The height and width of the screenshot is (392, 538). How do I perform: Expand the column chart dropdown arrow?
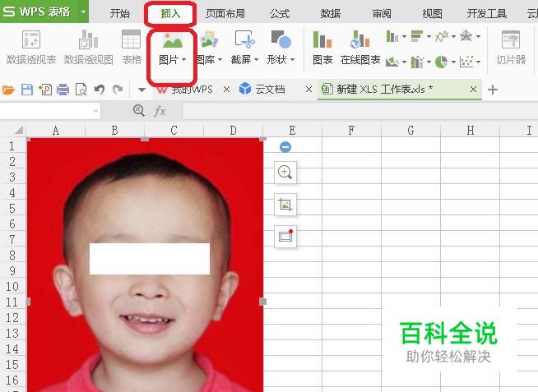pyautogui.click(x=404, y=36)
